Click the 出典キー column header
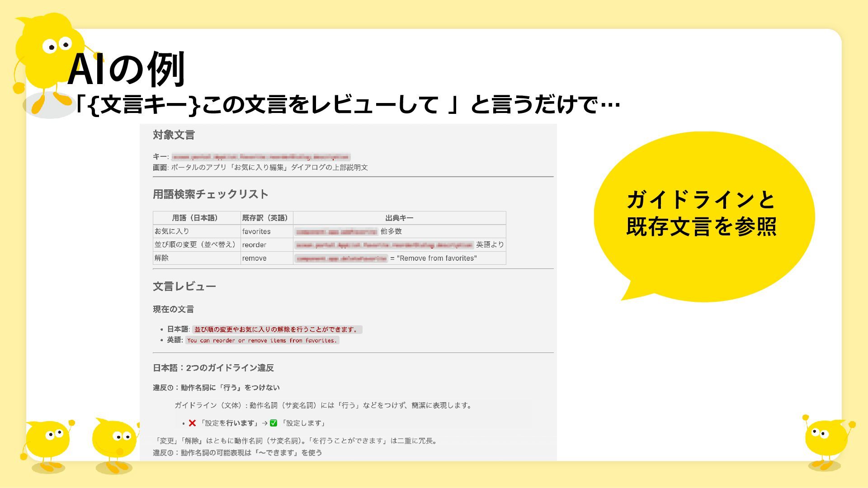Image resolution: width=868 pixels, height=488 pixels. click(399, 218)
